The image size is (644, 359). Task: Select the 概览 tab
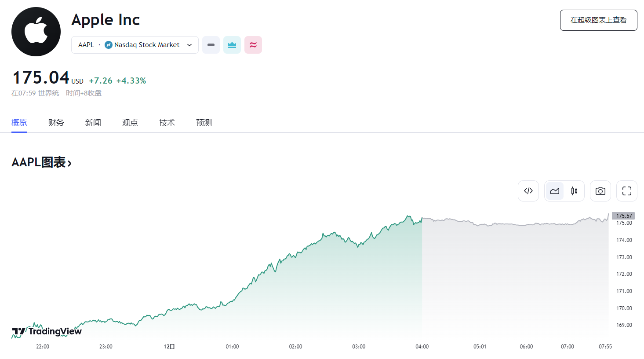point(19,123)
